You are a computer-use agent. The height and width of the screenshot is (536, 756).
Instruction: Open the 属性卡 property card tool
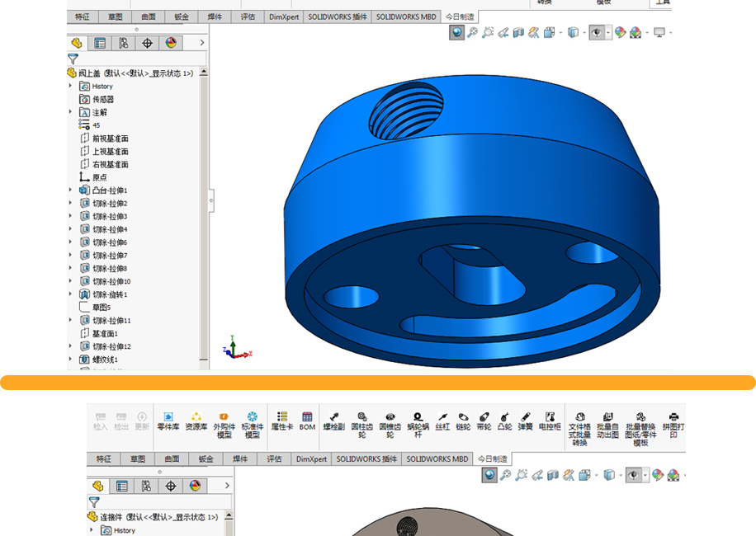pyautogui.click(x=282, y=421)
